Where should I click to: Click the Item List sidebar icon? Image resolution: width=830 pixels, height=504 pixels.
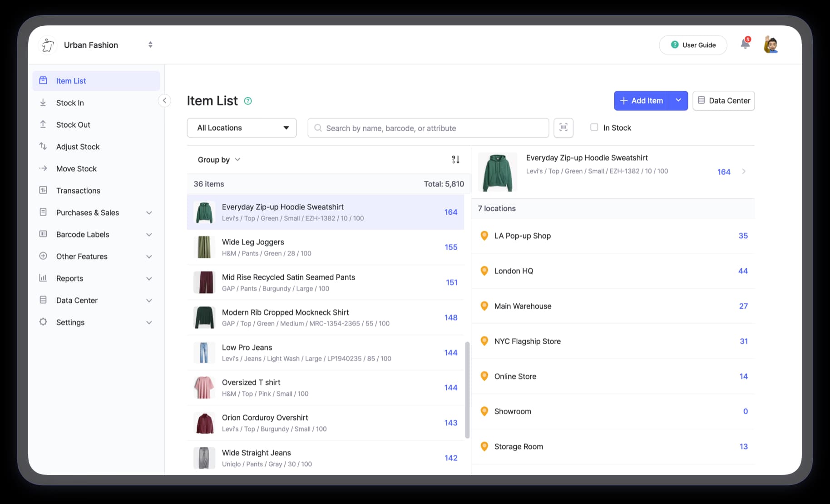point(43,80)
